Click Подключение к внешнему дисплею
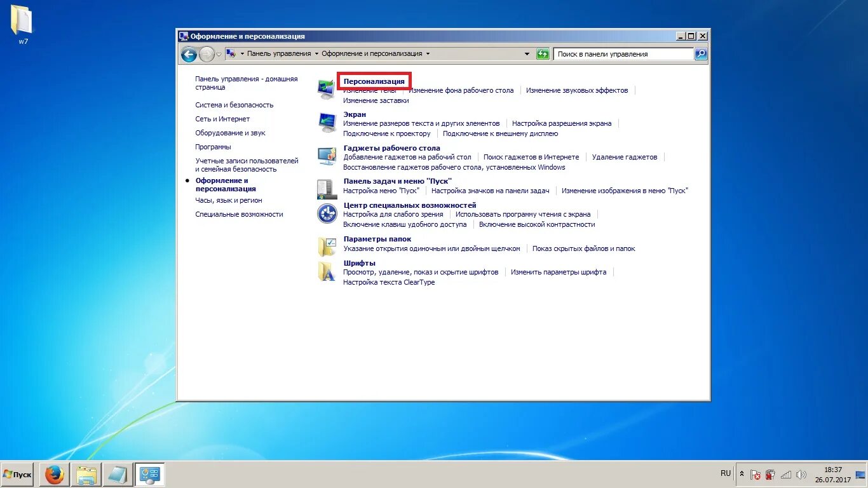Viewport: 868px width, 488px height. click(500, 133)
